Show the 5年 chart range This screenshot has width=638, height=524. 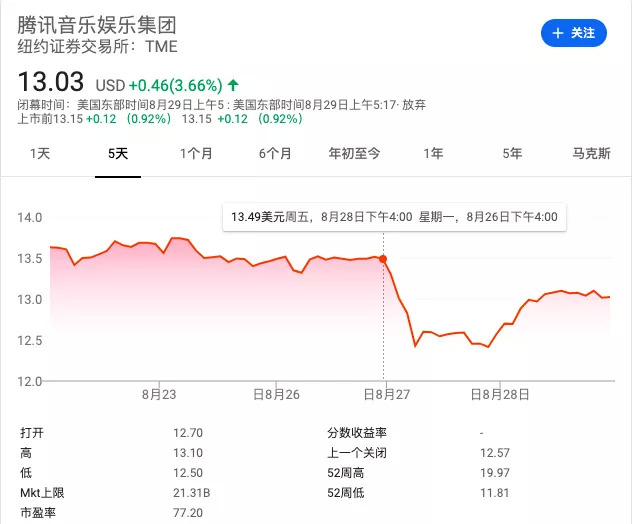[512, 154]
